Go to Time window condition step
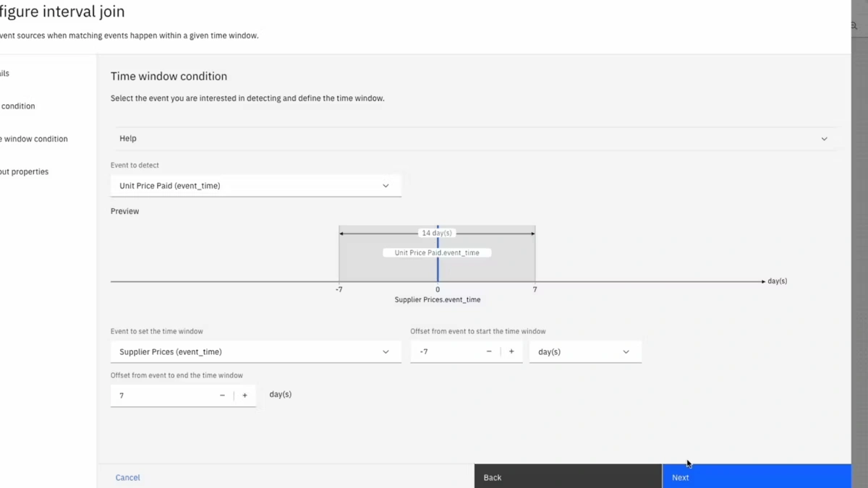 pos(35,139)
